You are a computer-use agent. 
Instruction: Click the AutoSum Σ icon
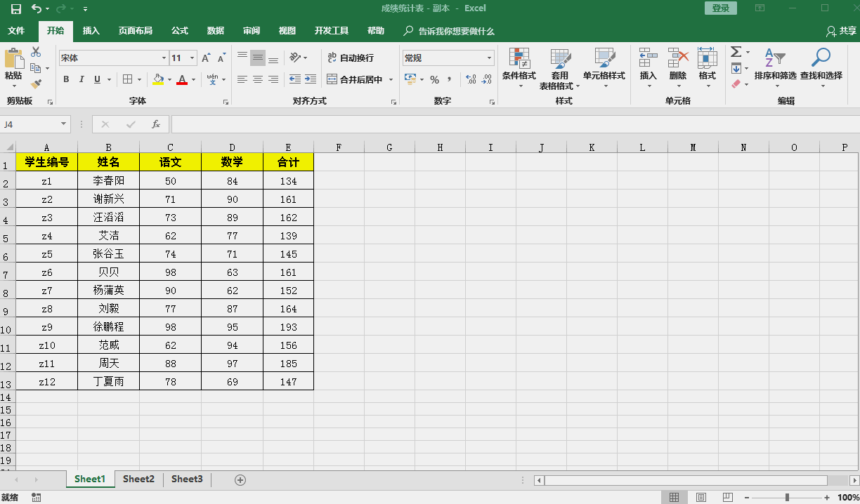(736, 51)
